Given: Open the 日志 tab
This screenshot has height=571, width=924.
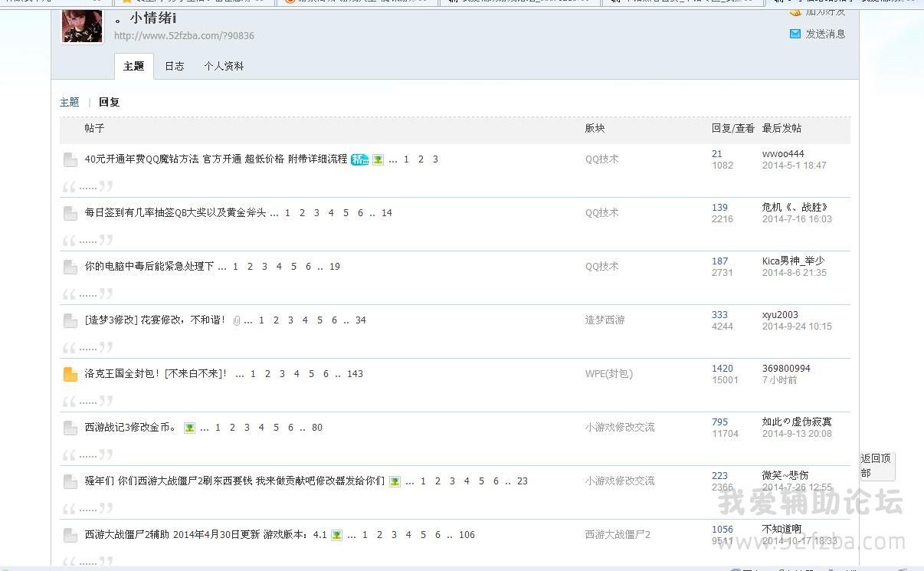Looking at the screenshot, I should 175,67.
